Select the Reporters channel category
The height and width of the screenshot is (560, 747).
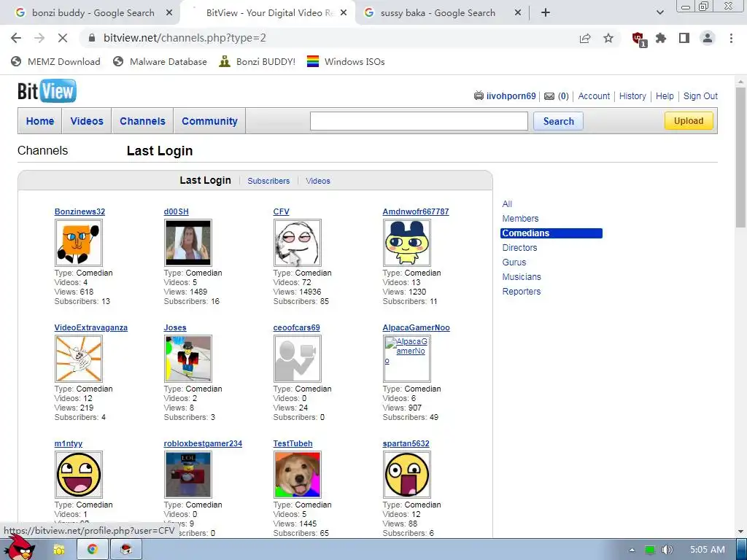click(x=521, y=292)
